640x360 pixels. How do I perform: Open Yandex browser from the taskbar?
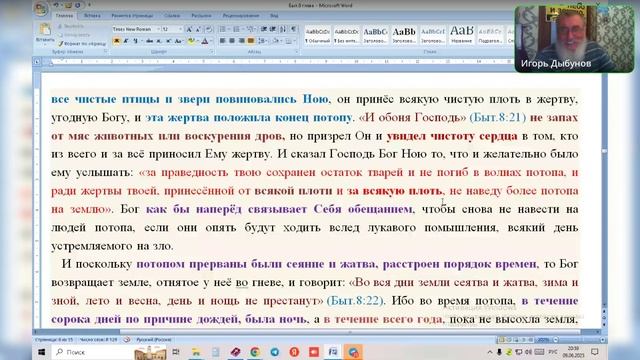[294, 352]
